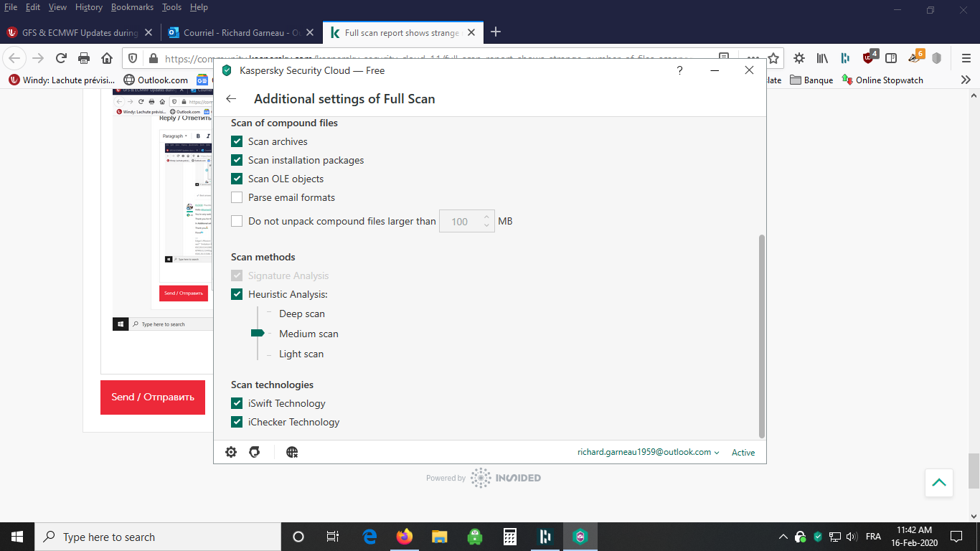The width and height of the screenshot is (980, 551).
Task: Increase the MB size with the up stepper
Action: click(x=486, y=217)
